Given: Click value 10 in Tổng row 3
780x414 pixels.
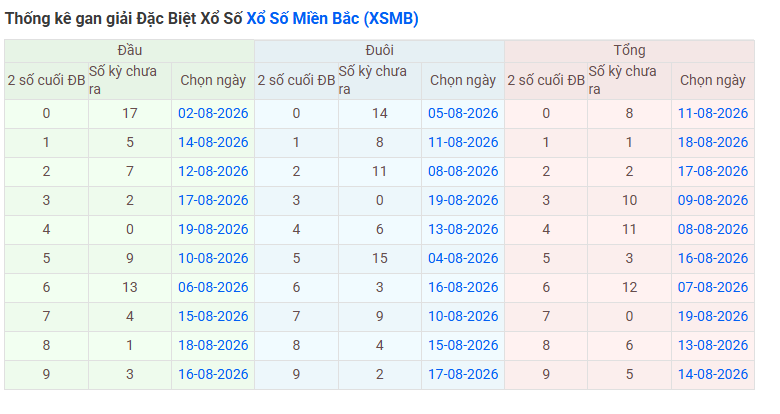Looking at the screenshot, I should (629, 200).
